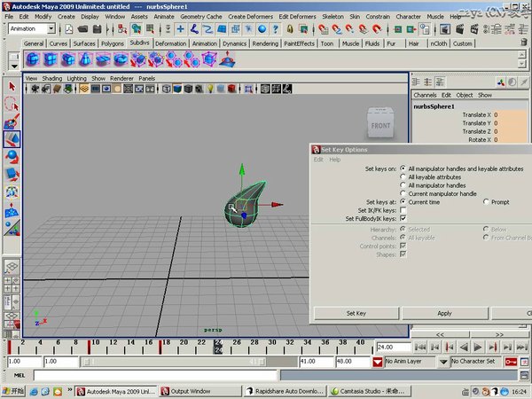This screenshot has height=399, width=532.
Task: Click the MEL command line input
Action: pos(155,375)
